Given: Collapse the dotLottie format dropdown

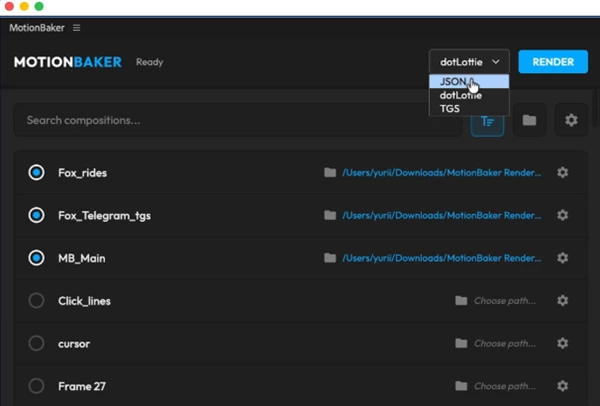Looking at the screenshot, I should tap(469, 62).
